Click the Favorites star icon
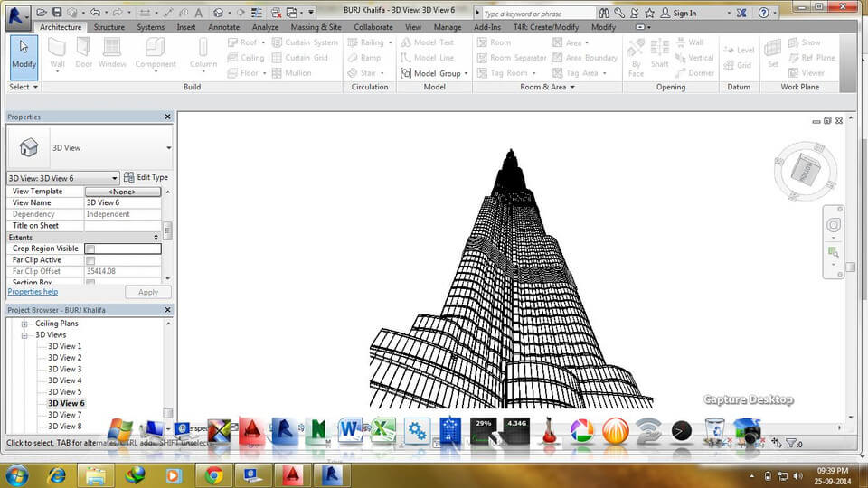868x488 pixels. click(649, 13)
